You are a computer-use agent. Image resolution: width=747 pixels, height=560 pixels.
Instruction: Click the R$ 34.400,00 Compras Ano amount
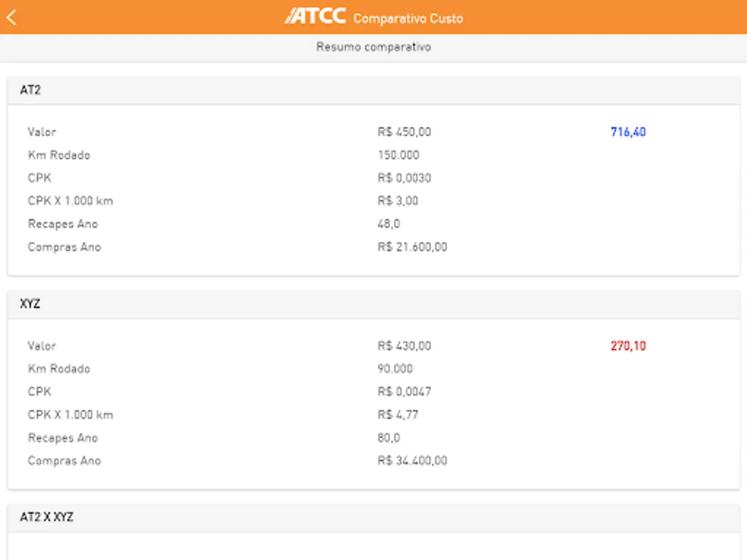[412, 461]
